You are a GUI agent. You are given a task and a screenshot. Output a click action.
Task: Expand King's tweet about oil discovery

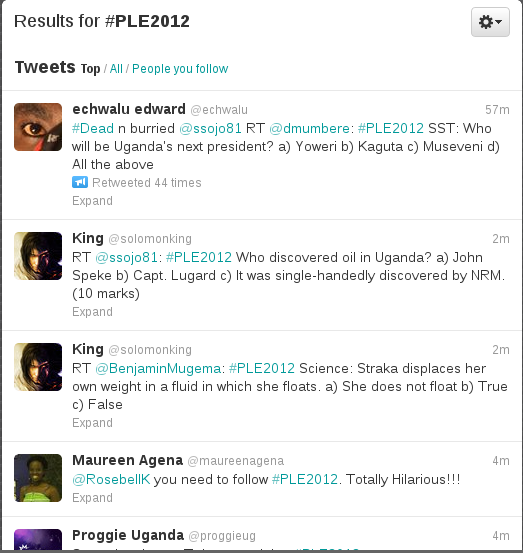[x=92, y=312]
